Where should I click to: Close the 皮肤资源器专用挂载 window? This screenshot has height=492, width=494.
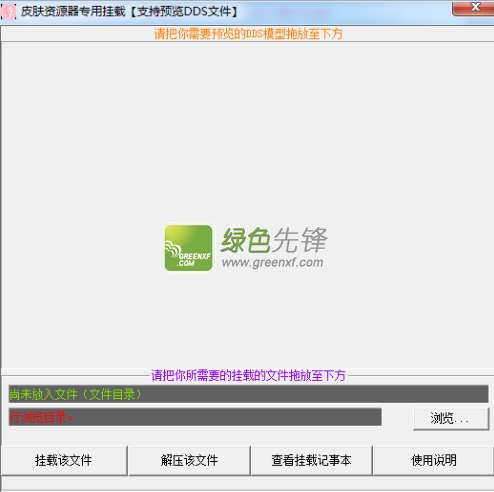click(473, 7)
